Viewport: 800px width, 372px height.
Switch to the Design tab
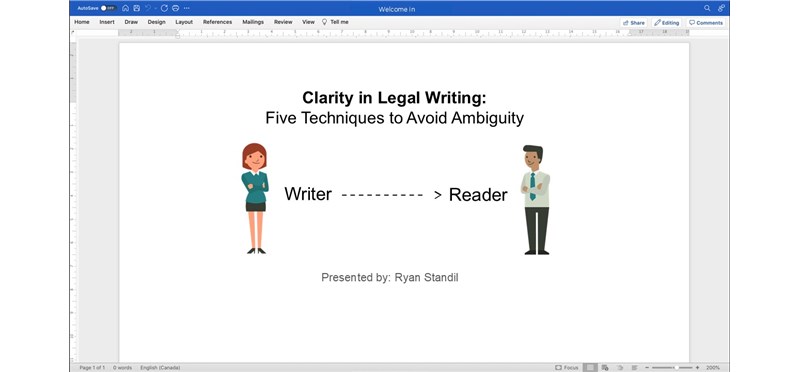[157, 22]
